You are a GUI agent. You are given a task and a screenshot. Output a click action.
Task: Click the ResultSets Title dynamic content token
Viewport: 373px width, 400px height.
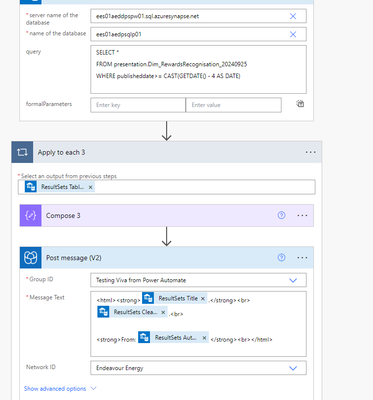point(175,298)
